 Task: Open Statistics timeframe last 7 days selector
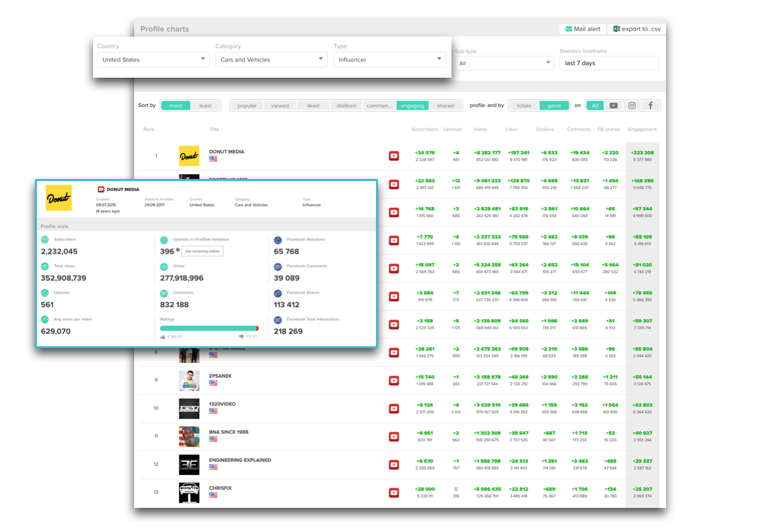point(609,63)
